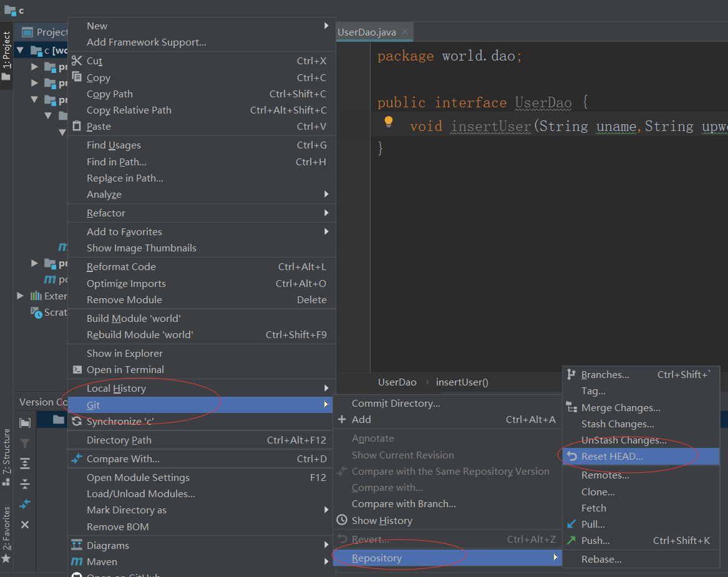The image size is (728, 577).
Task: Click the plus icon beside Add
Action: point(342,419)
